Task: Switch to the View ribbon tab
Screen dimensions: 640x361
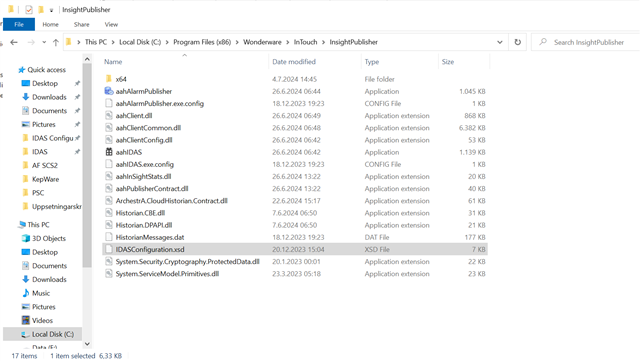Action: (x=111, y=25)
